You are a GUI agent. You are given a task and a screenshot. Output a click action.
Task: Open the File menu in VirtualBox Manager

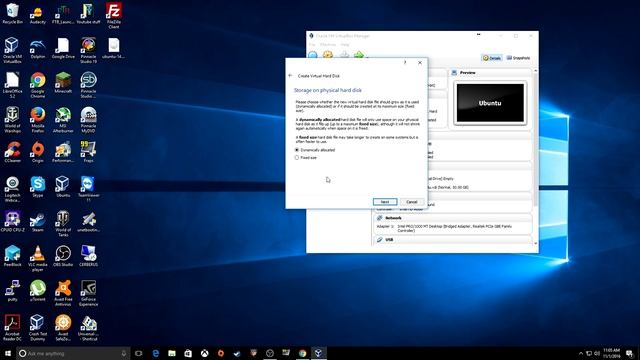312,44
